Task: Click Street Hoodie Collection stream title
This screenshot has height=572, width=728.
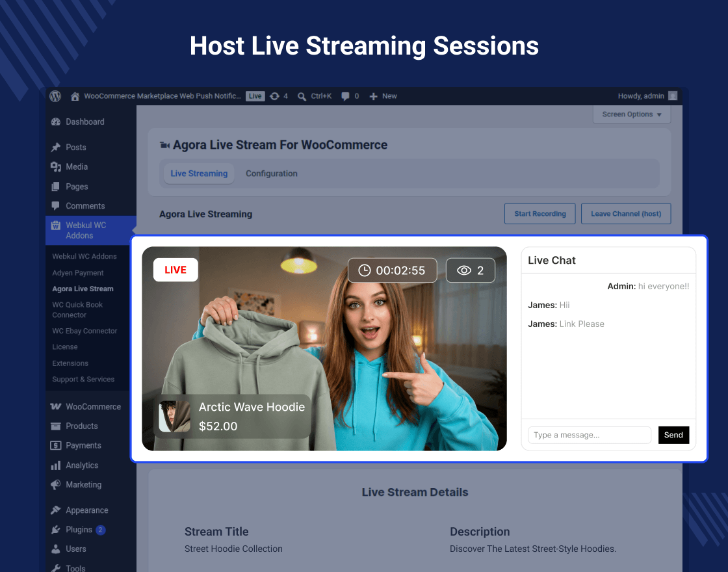Action: pos(233,549)
